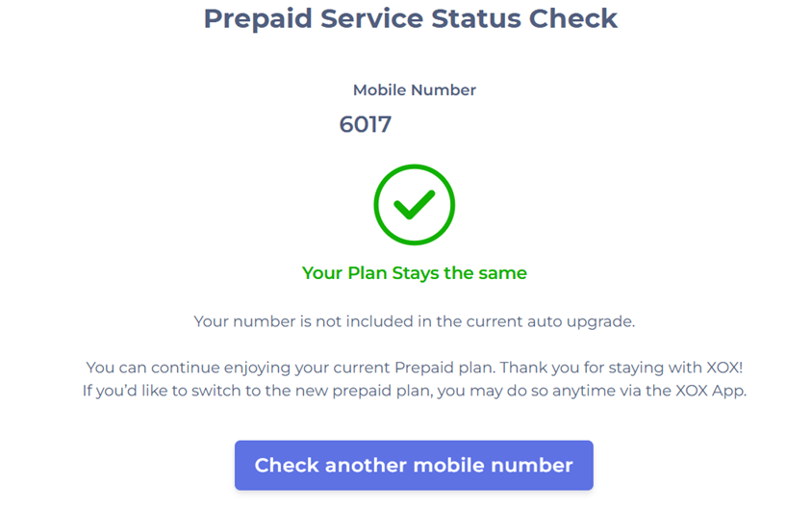Screen dimensions: 812x508
Task: Click the green checkmark circle icon
Action: (x=414, y=204)
